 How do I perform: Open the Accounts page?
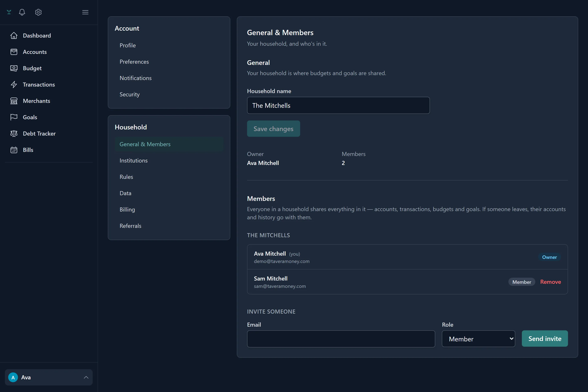click(x=49, y=52)
